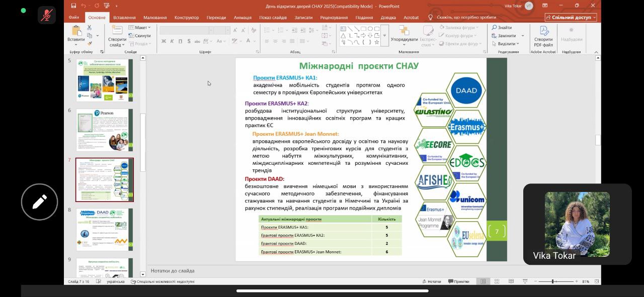Click the Redo icon in the Quick Access Toolbar

tap(97, 6)
